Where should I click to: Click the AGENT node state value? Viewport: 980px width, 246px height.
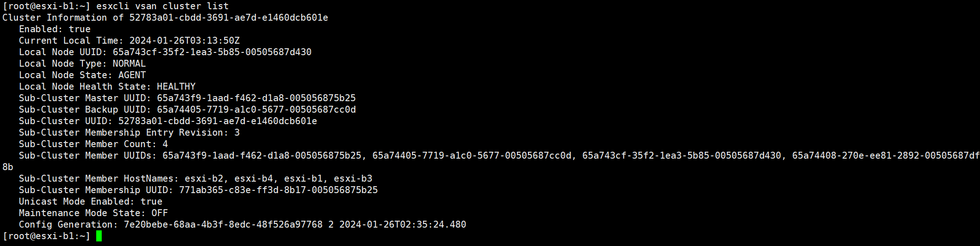(132, 75)
